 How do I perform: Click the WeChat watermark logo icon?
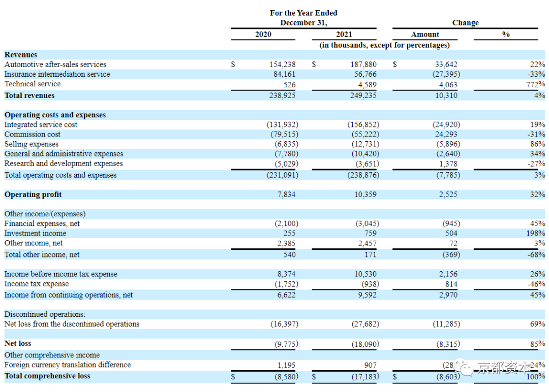pos(464,367)
